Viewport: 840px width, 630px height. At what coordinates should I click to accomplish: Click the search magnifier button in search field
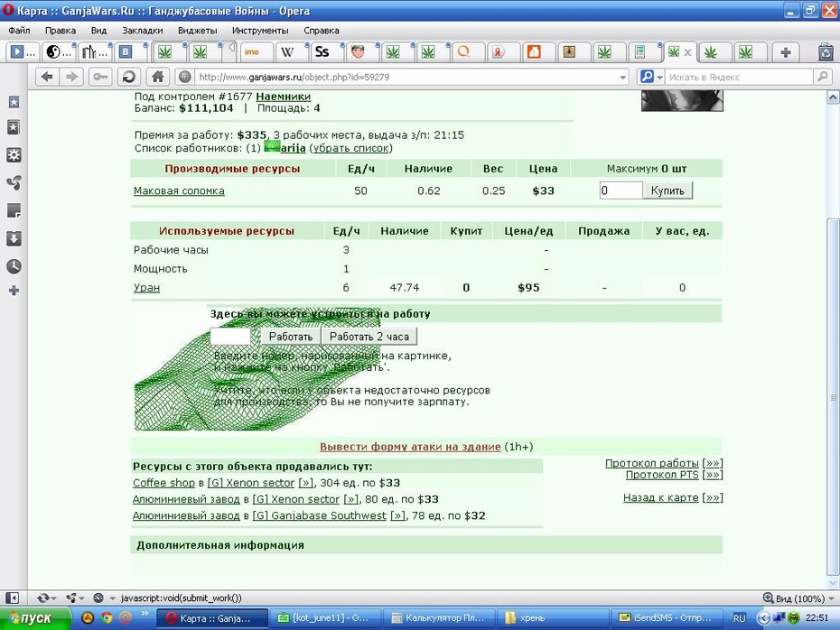(x=822, y=77)
